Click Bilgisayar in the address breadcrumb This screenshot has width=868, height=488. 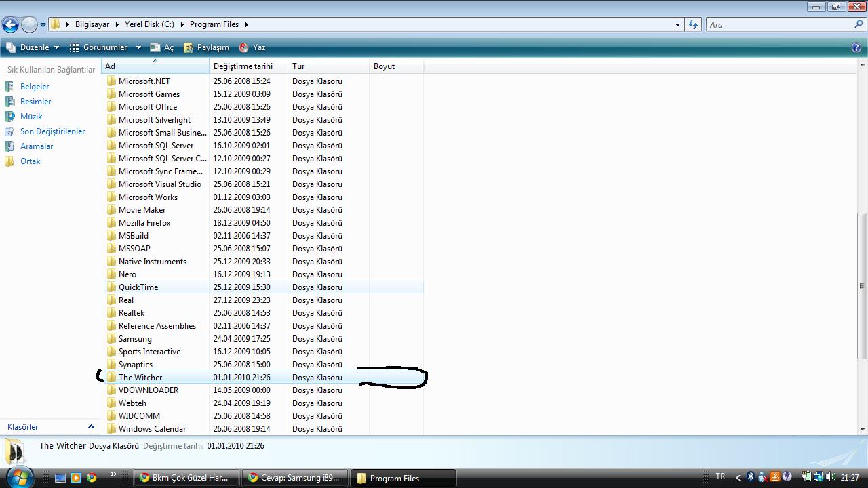tap(92, 24)
